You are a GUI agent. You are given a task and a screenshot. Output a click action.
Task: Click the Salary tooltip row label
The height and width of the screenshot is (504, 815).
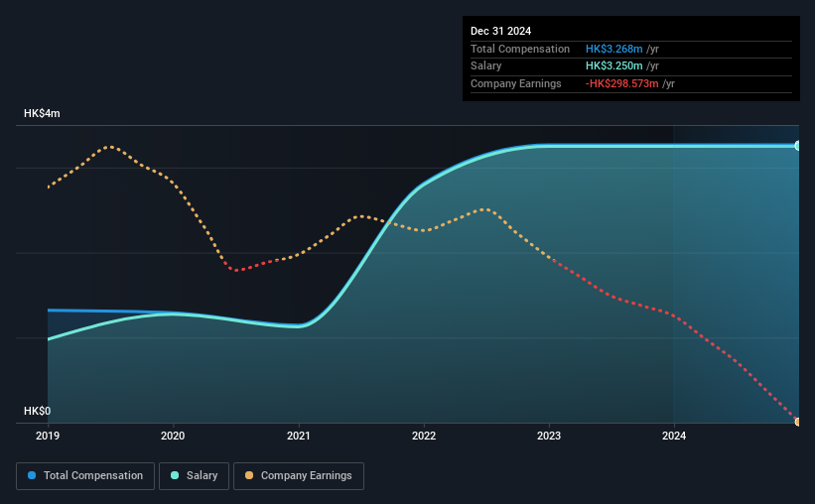pos(486,66)
